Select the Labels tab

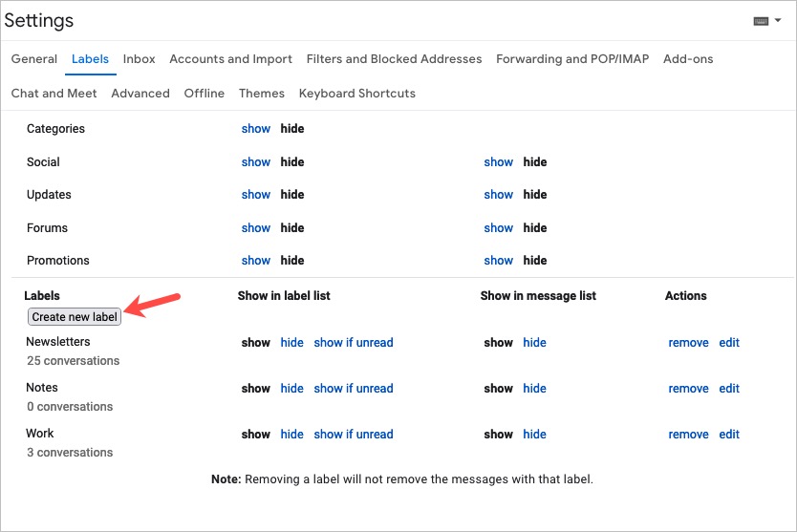[90, 59]
